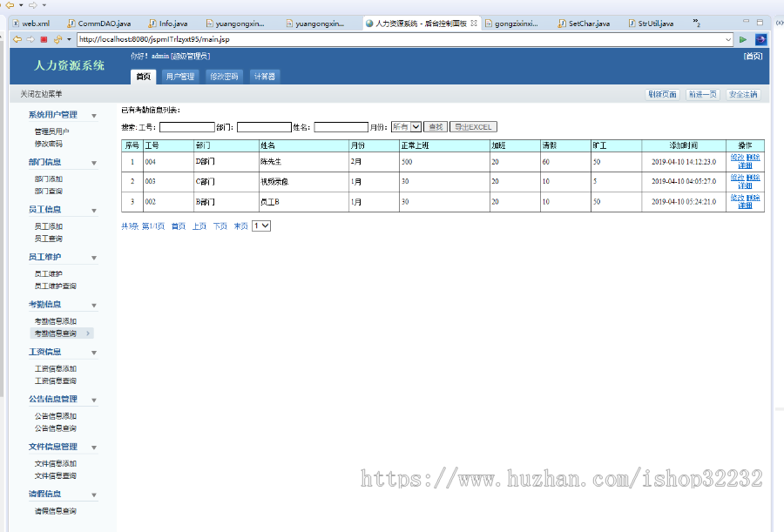The image size is (784, 532).
Task: Open 管理员用户 in the sidebar
Action: click(x=51, y=131)
